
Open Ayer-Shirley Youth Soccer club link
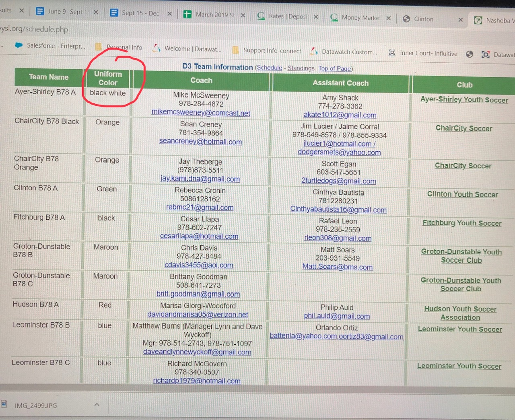[464, 100]
